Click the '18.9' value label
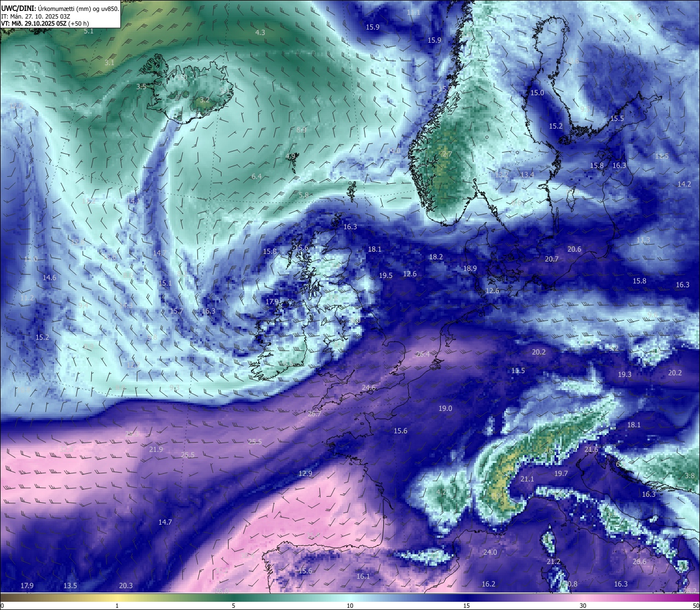 pyautogui.click(x=470, y=269)
